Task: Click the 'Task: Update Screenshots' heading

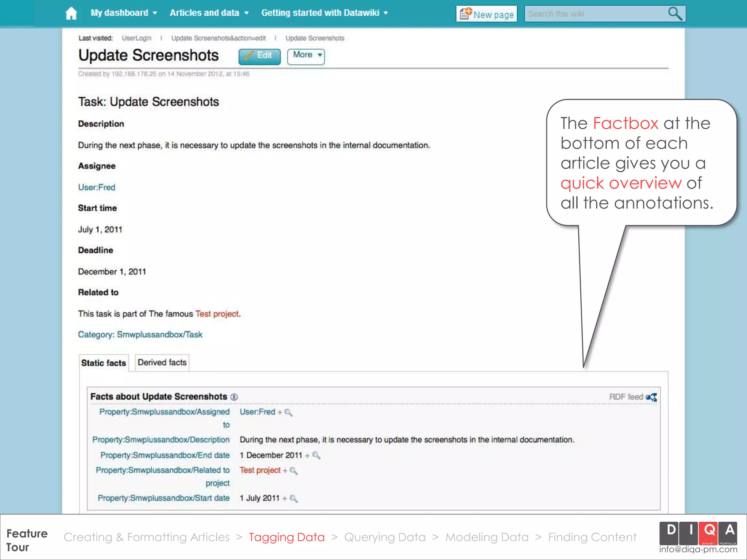Action: tap(148, 102)
